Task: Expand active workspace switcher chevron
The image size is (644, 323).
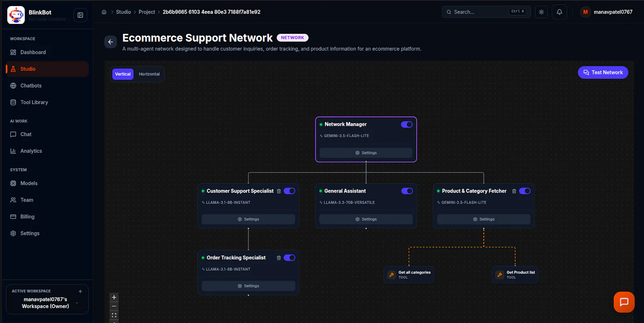Action: [x=77, y=303]
